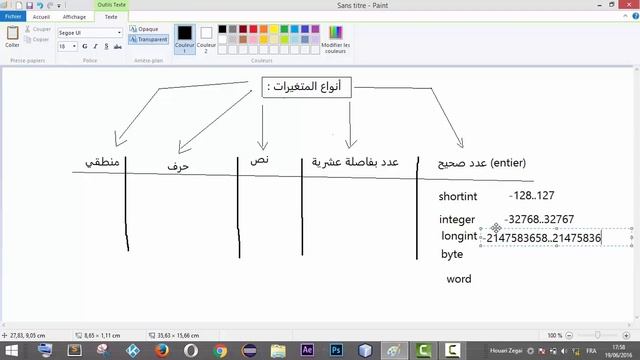Click Undo arrow in quick access toolbar

click(x=40, y=6)
